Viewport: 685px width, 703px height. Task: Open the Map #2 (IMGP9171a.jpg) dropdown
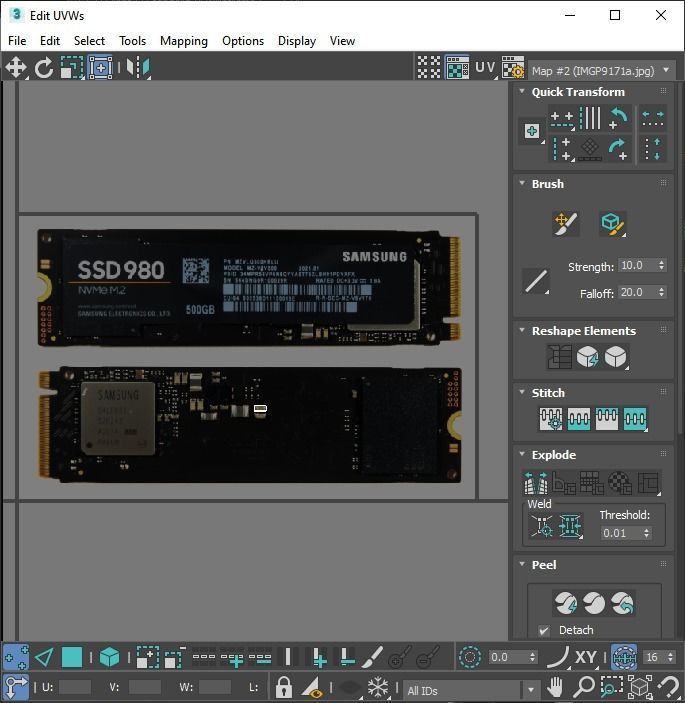[x=602, y=70]
